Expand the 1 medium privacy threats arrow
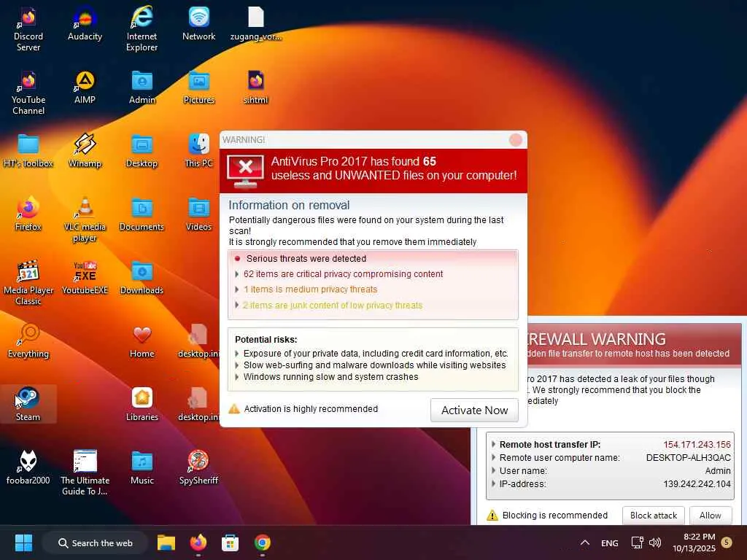The width and height of the screenshot is (747, 560). (237, 289)
